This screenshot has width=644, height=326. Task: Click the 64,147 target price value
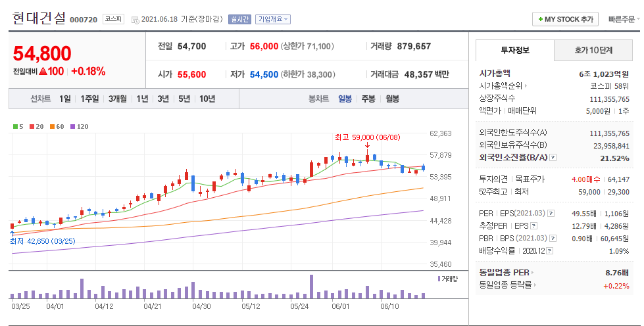coord(618,179)
